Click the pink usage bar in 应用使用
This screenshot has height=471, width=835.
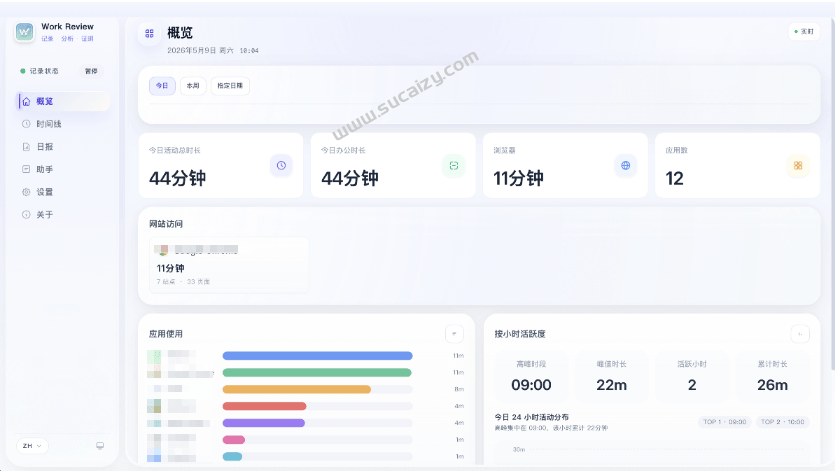coord(234,440)
